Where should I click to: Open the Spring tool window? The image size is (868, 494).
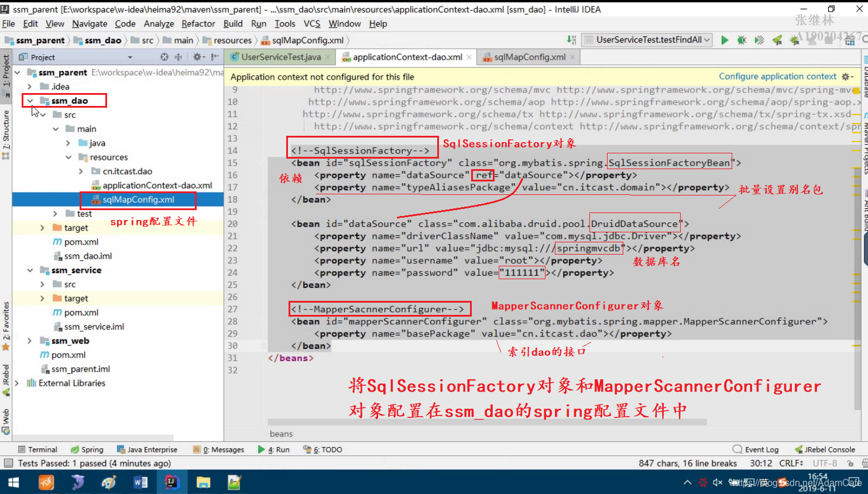pyautogui.click(x=87, y=450)
